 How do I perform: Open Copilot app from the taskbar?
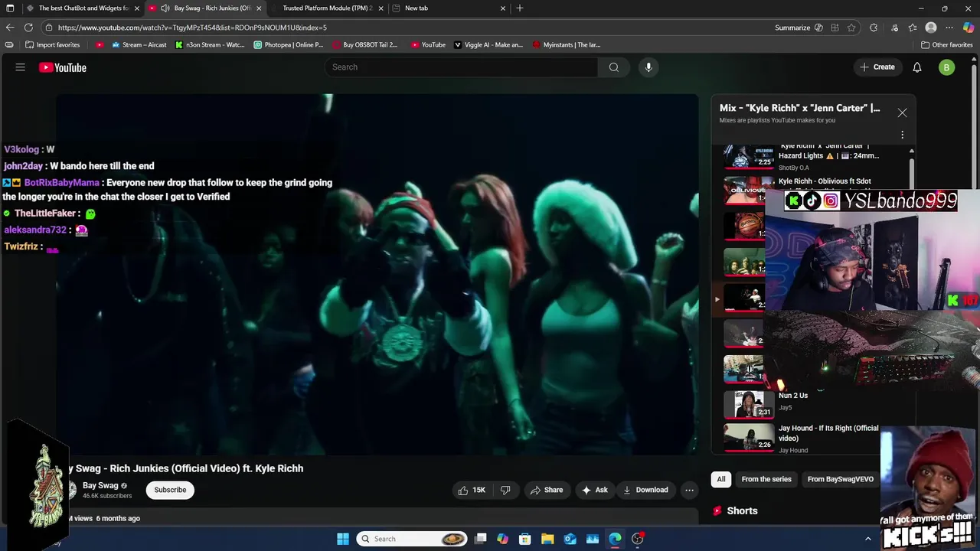pyautogui.click(x=502, y=539)
